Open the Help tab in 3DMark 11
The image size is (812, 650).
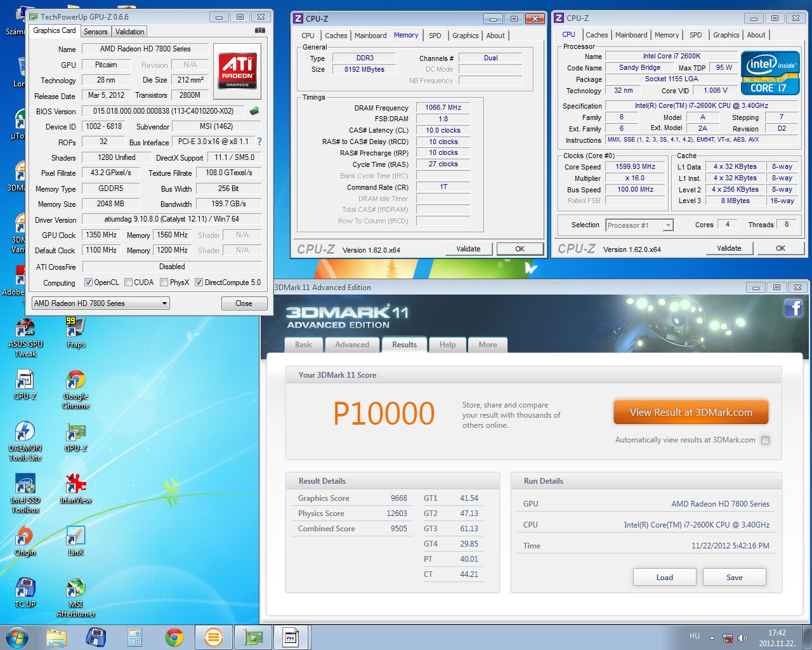point(448,345)
